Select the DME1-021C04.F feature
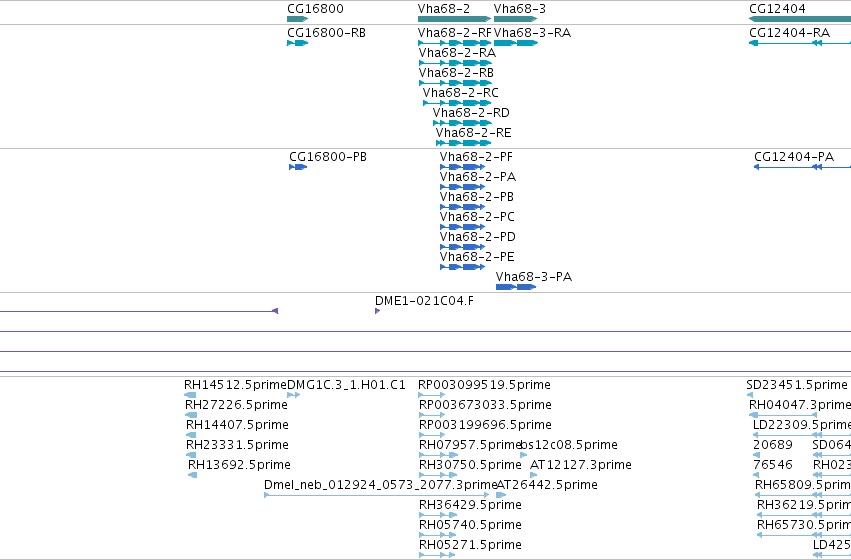 424,301
